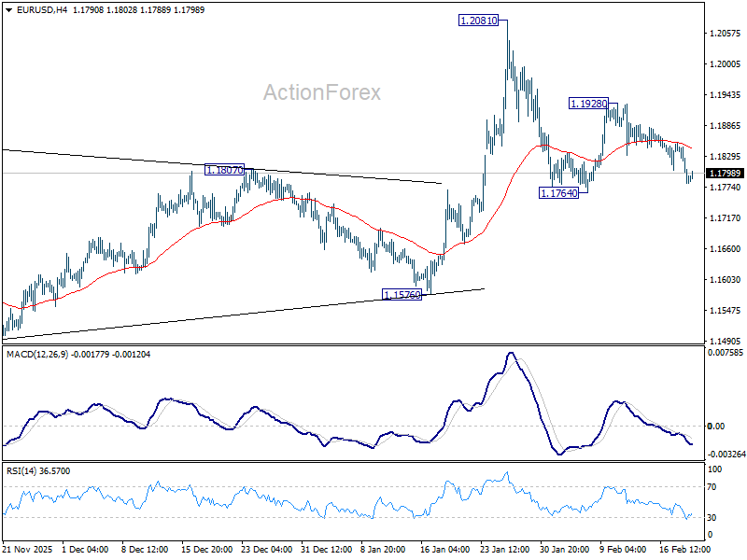This screenshot has height=560, width=747.
Task: Click the 31 Dec 12:00 time axis label
Action: 326,550
